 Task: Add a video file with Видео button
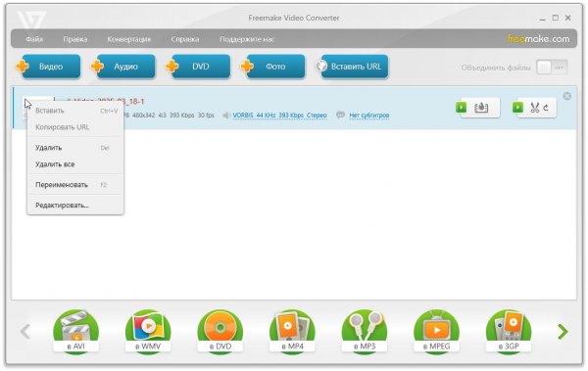51,67
